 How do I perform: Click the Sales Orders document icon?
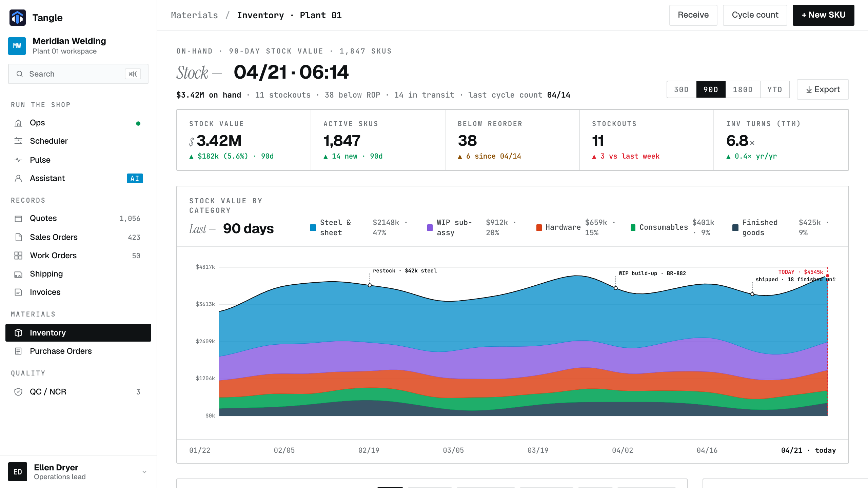click(18, 237)
